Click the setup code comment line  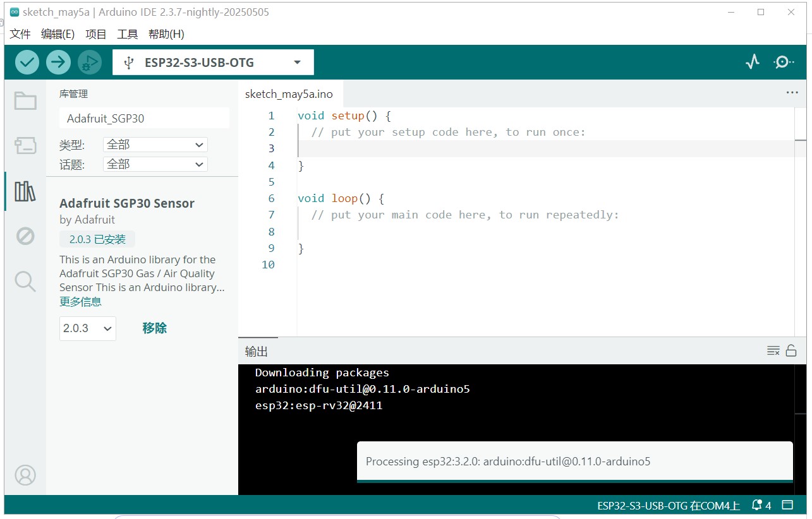[449, 132]
